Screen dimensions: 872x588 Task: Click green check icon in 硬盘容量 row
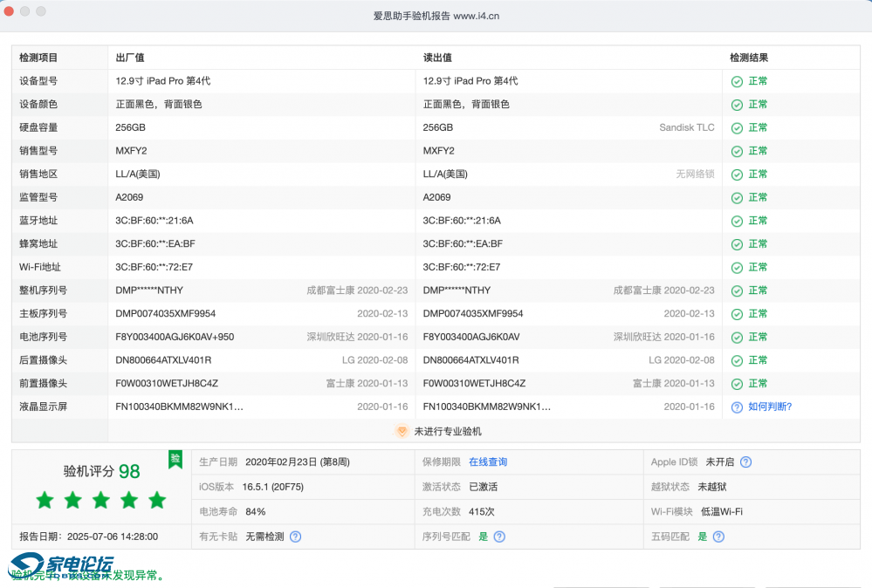(x=737, y=128)
